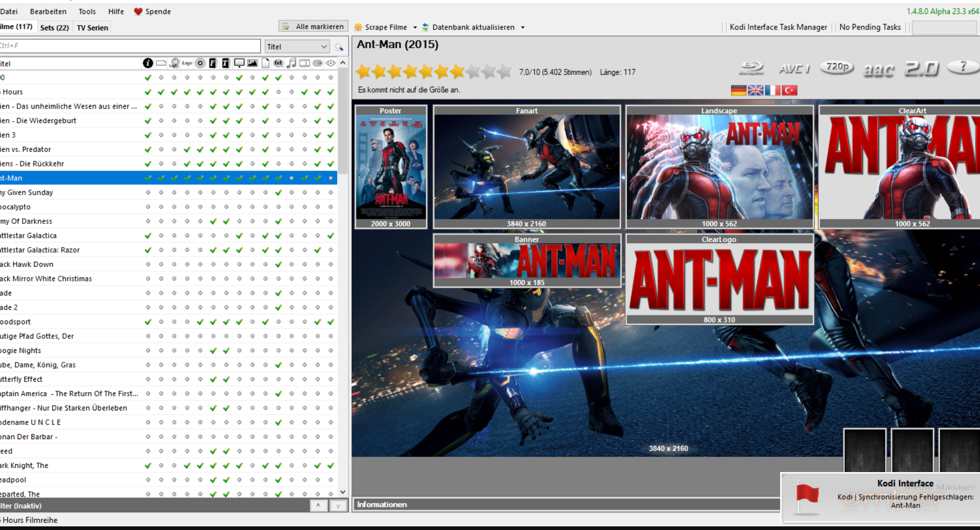Click the blank page poster column icon
The width and height of the screenshot is (980, 530).
[266, 63]
